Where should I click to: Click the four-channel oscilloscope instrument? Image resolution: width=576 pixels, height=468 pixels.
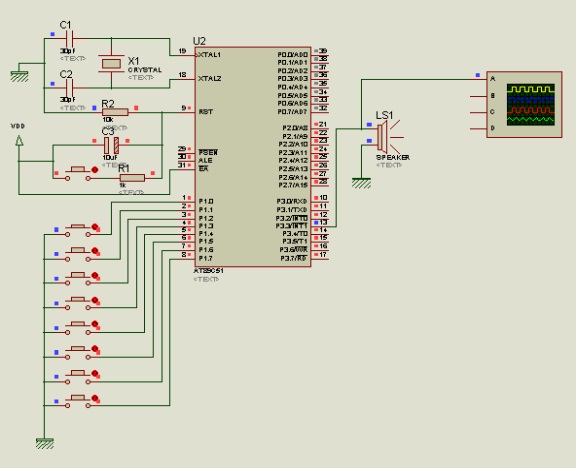coord(524,105)
